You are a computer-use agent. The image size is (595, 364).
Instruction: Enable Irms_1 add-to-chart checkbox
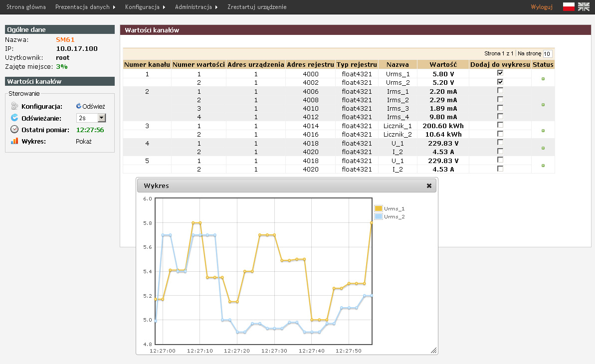coord(500,91)
